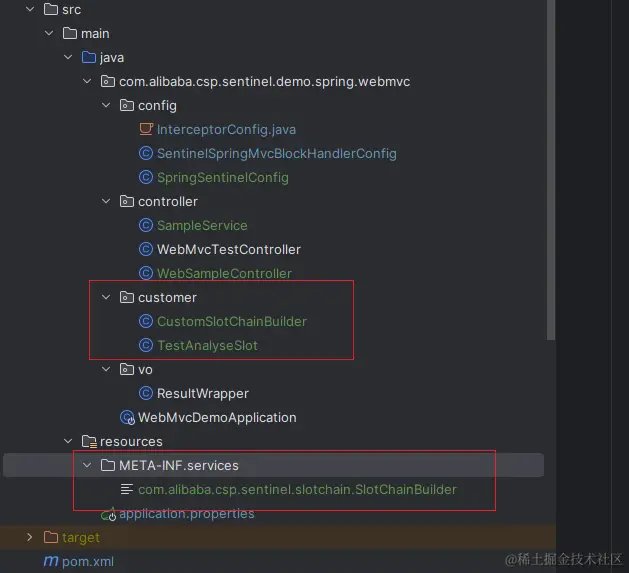The height and width of the screenshot is (573, 629).
Task: Click the config package icon
Action: point(127,106)
